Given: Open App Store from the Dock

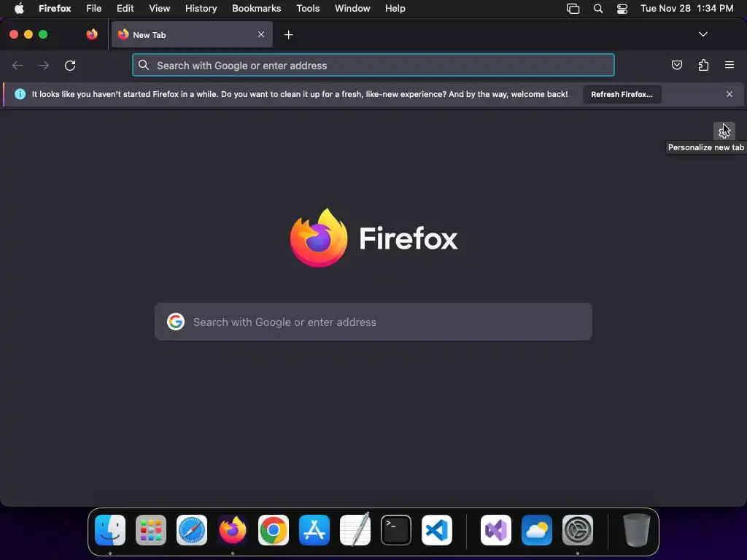Looking at the screenshot, I should (x=314, y=530).
